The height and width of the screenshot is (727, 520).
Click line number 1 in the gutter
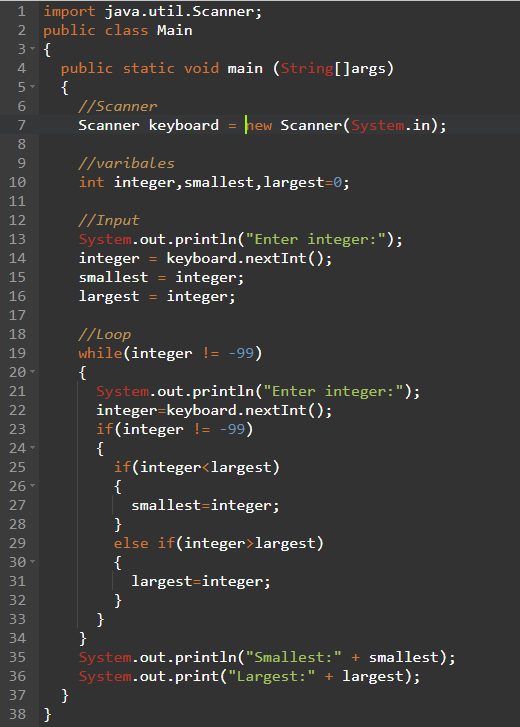tap(21, 11)
